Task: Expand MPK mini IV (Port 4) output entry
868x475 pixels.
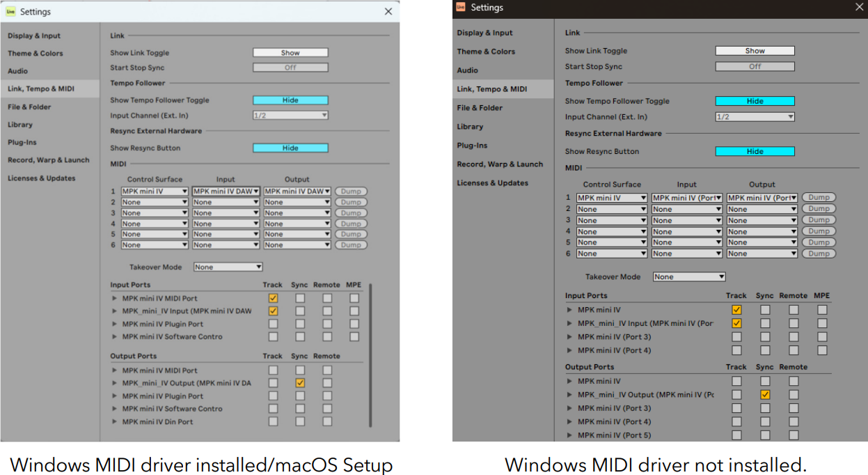Action: click(x=569, y=422)
